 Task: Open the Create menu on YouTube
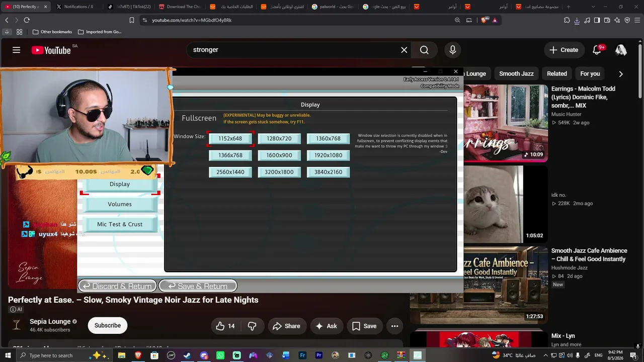coord(564,50)
